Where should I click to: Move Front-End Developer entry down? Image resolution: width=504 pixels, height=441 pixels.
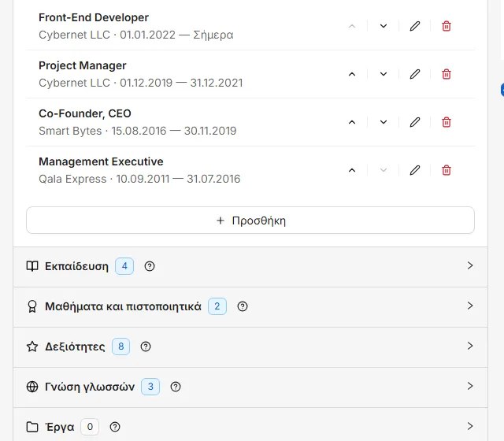(x=384, y=26)
